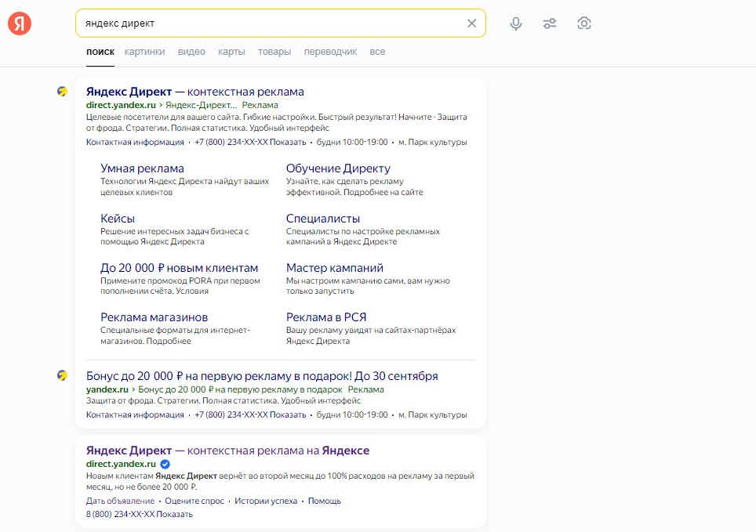This screenshot has height=532, width=756.
Task: Open Контактная информация in the first ad
Action: click(x=135, y=142)
